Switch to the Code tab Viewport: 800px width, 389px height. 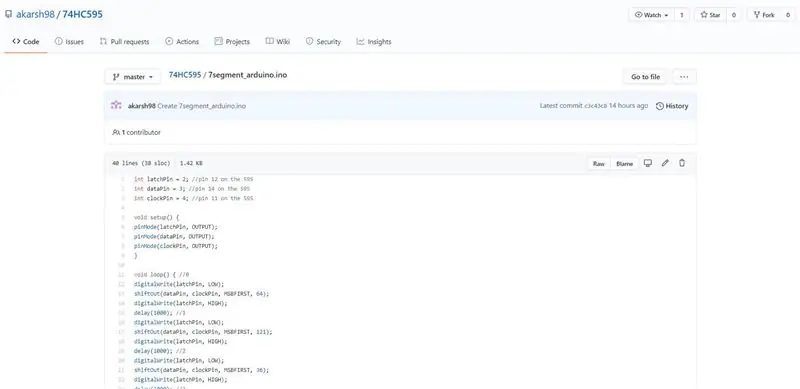[26, 42]
